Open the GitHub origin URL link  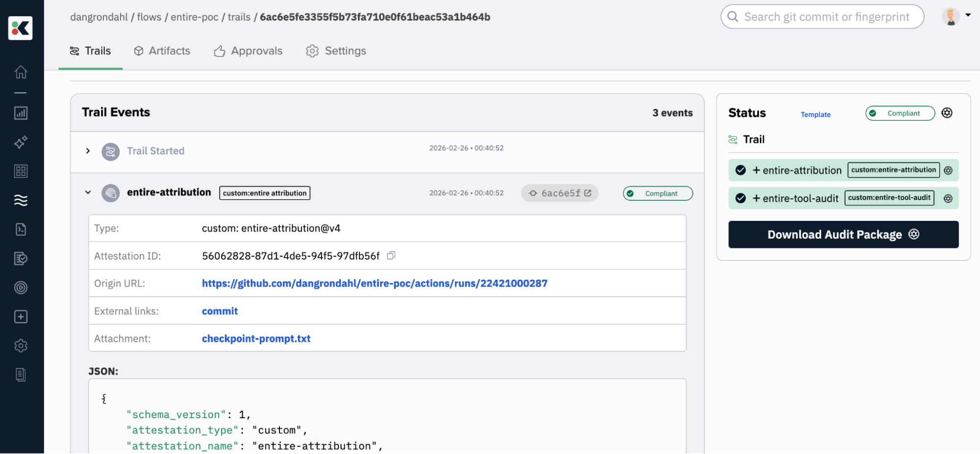pyautogui.click(x=375, y=283)
